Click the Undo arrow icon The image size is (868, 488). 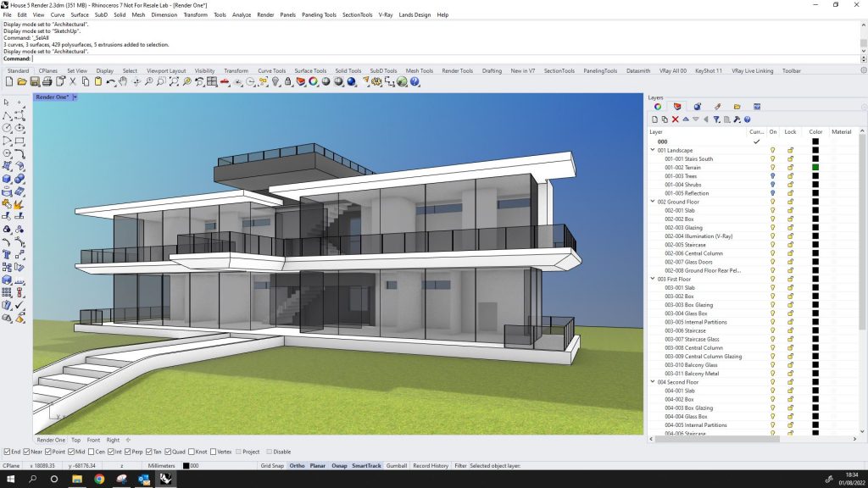click(x=111, y=82)
